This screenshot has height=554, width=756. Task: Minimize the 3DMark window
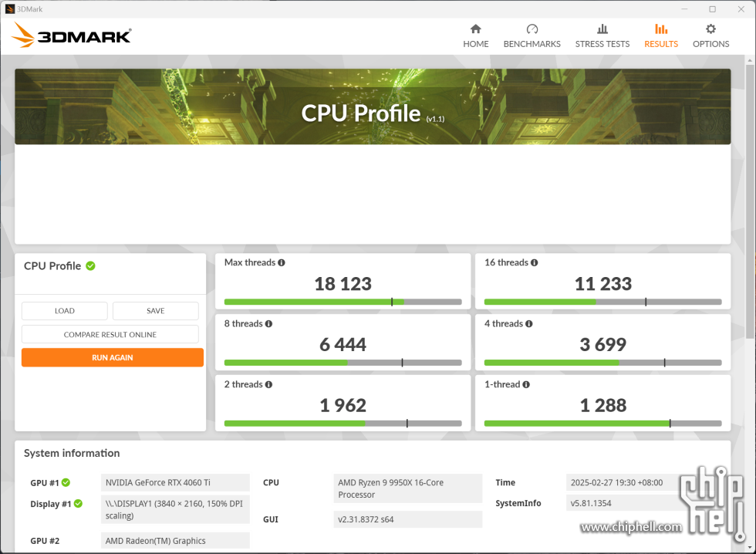[x=684, y=9]
